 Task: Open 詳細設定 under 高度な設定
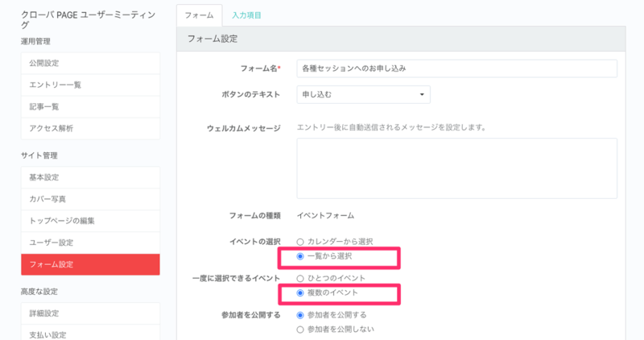90,313
